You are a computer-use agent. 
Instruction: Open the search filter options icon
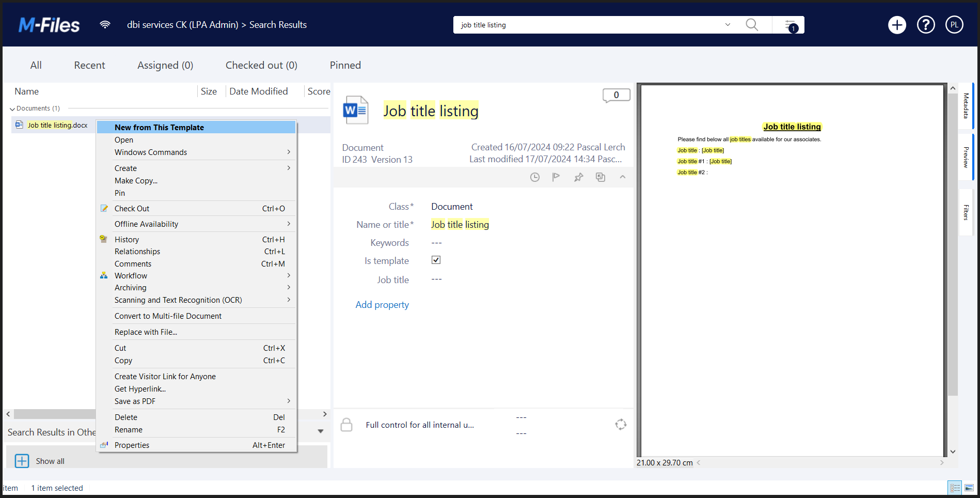click(x=790, y=25)
